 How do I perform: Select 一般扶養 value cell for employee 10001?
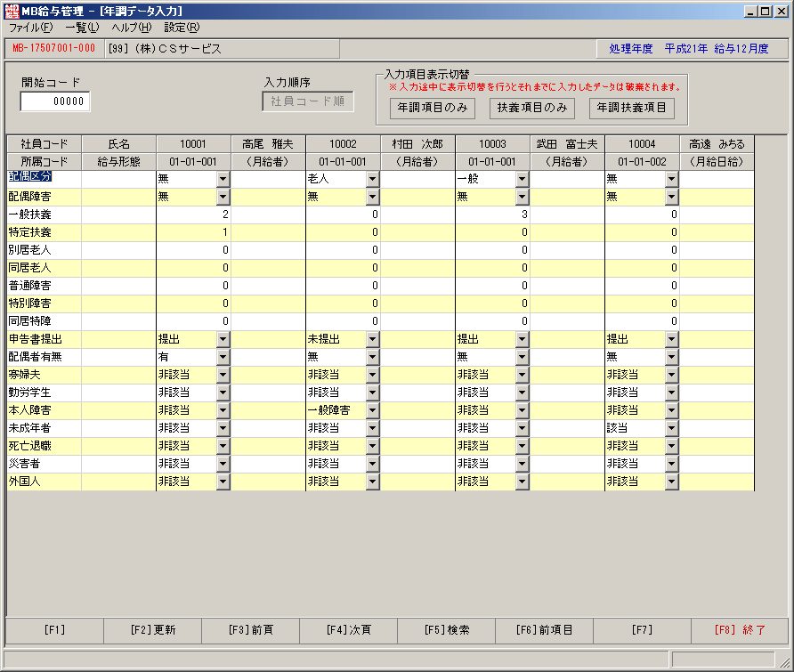click(193, 215)
